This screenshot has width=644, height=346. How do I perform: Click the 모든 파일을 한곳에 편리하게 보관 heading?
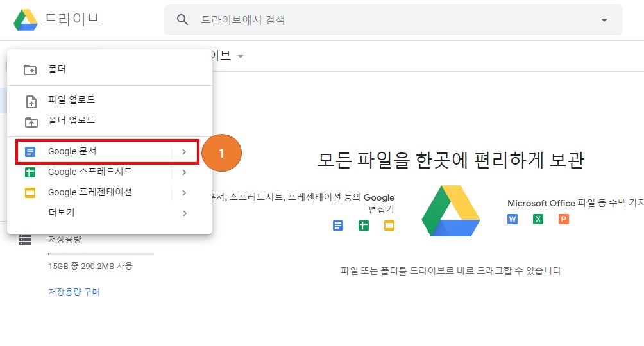click(x=451, y=160)
